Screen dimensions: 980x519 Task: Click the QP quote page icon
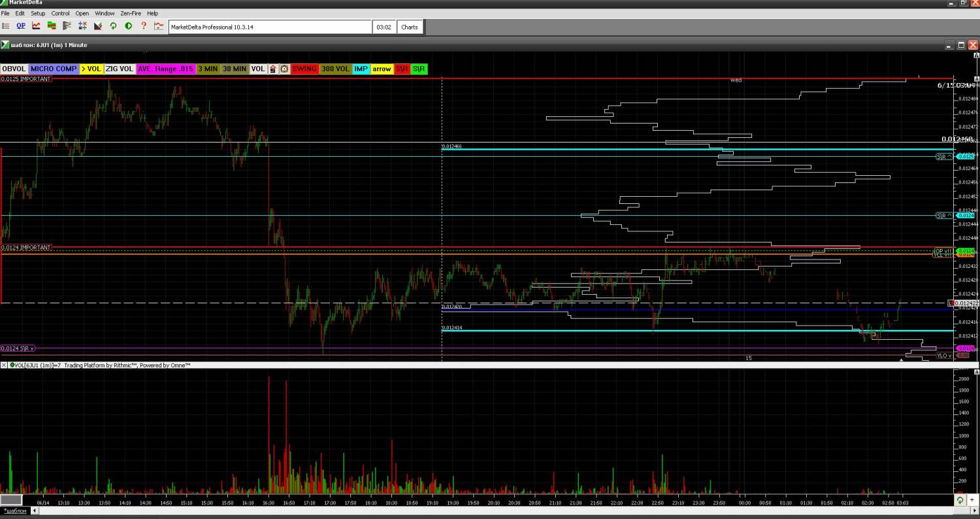click(21, 26)
